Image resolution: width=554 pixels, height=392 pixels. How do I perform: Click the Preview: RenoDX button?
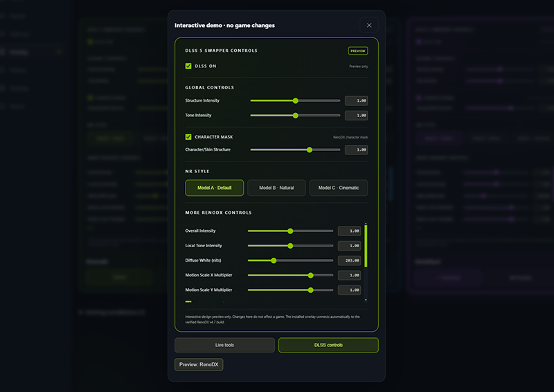point(199,365)
